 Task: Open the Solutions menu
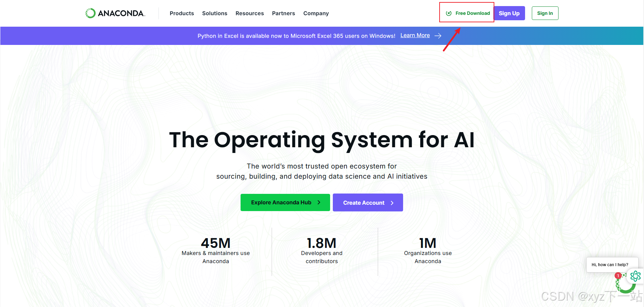[215, 13]
